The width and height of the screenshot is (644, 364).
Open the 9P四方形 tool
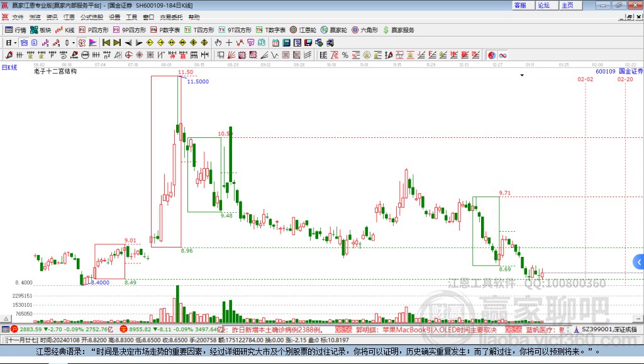(130, 30)
